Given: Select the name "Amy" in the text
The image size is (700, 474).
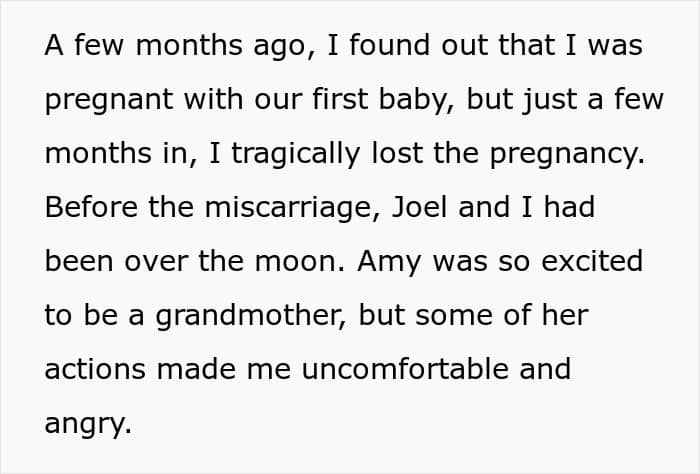Looking at the screenshot, I should tap(389, 262).
